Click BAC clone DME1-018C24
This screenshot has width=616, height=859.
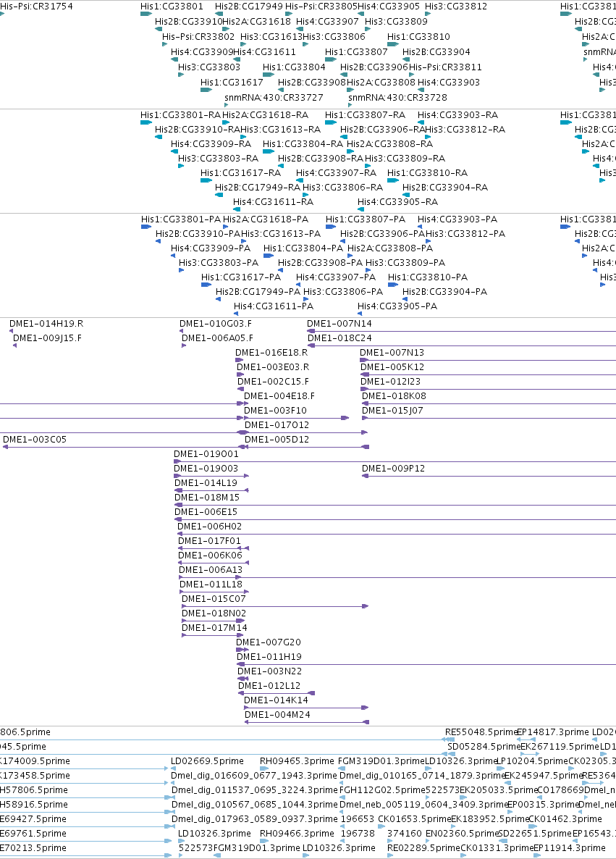click(339, 338)
